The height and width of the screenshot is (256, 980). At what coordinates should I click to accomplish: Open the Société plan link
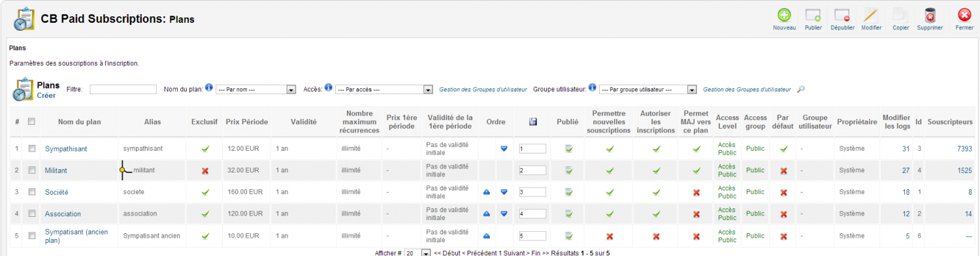coord(57,193)
